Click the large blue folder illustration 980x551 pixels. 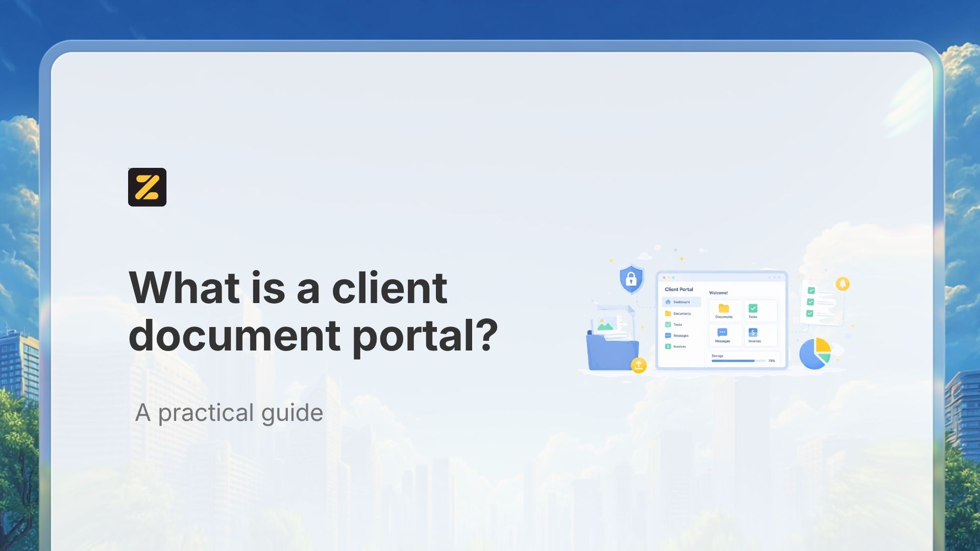click(x=612, y=351)
